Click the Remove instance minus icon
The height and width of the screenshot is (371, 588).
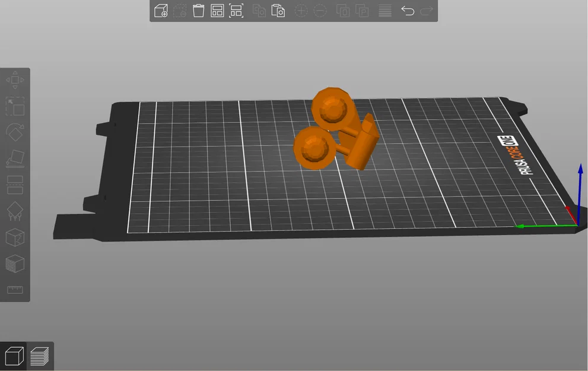point(320,11)
